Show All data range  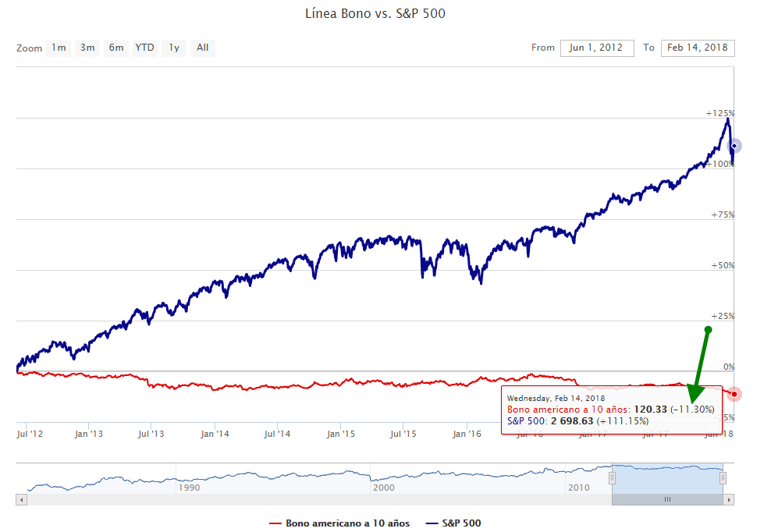tap(203, 48)
